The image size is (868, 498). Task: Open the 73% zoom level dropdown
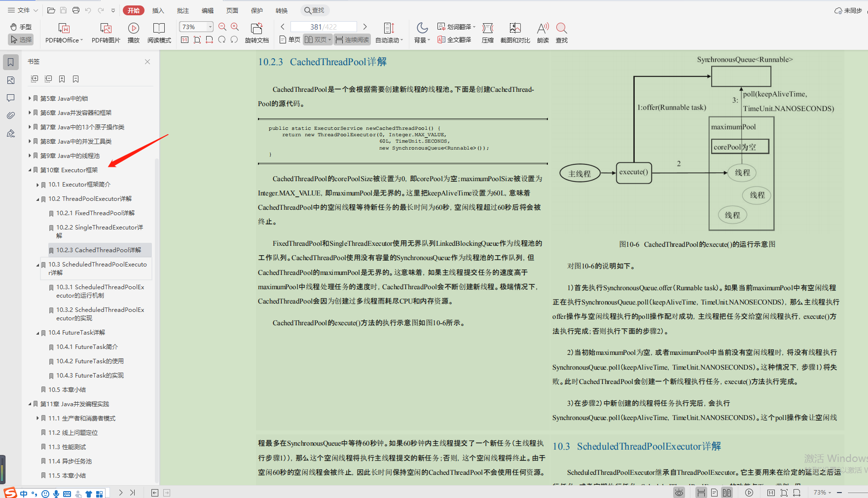click(x=210, y=27)
